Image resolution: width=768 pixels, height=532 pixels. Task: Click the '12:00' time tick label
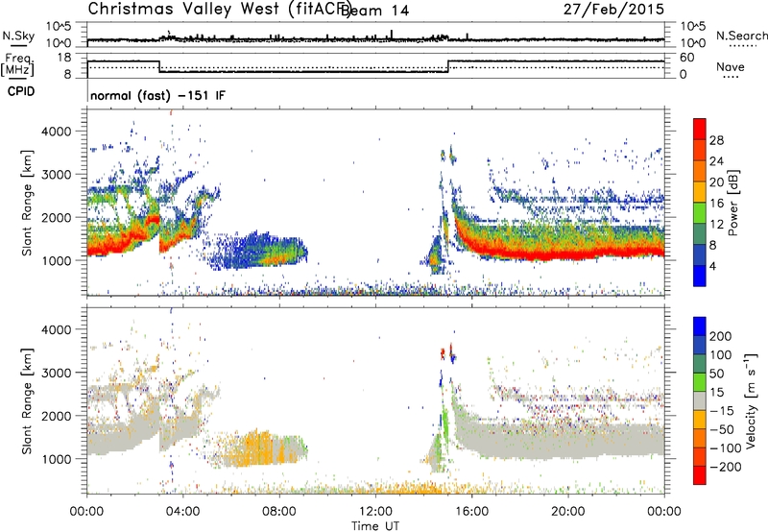pyautogui.click(x=375, y=512)
